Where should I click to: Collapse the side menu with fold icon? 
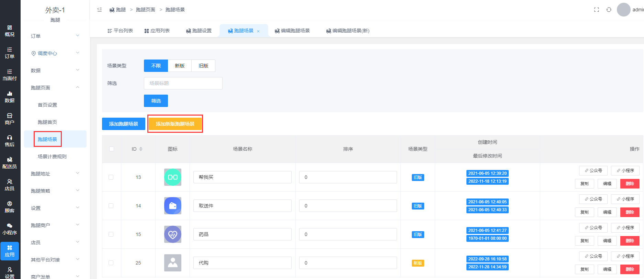click(100, 10)
